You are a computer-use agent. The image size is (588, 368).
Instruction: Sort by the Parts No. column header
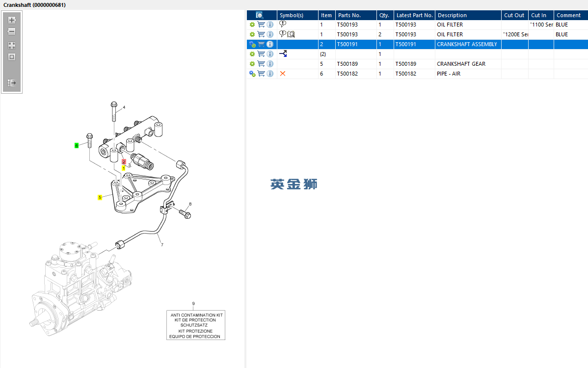356,15
